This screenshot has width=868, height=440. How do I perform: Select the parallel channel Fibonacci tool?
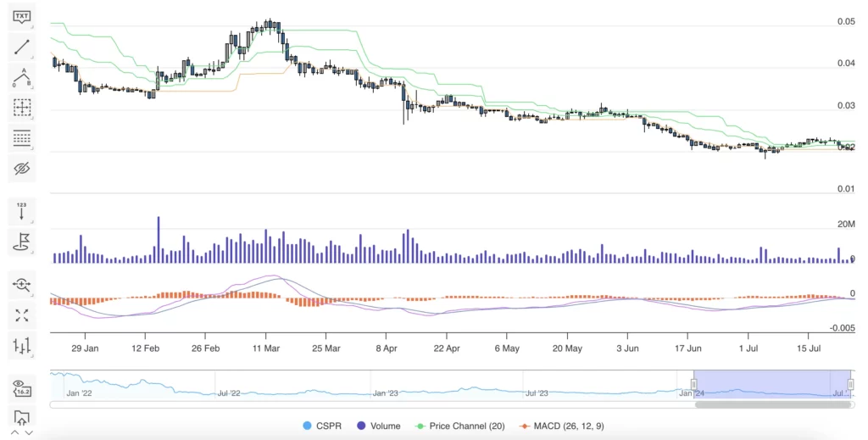point(21,138)
